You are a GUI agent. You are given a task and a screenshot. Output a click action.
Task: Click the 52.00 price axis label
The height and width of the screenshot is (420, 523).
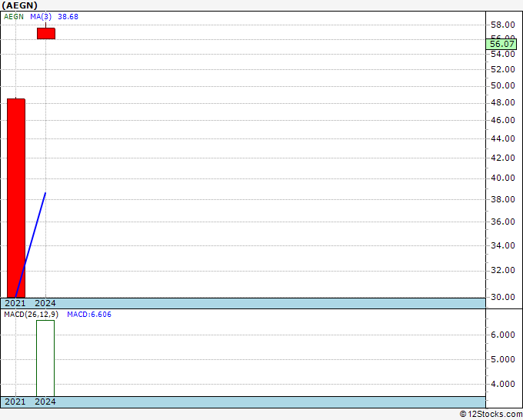503,69
